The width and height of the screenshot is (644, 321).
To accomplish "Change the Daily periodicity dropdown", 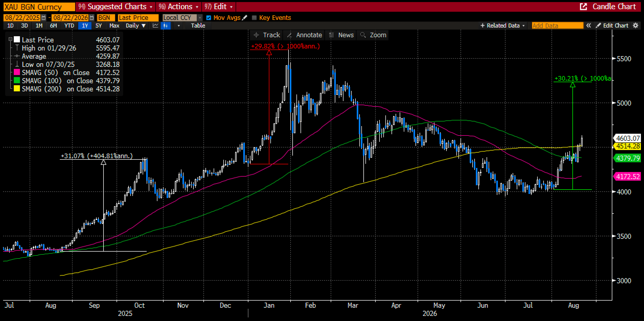I will pyautogui.click(x=135, y=26).
